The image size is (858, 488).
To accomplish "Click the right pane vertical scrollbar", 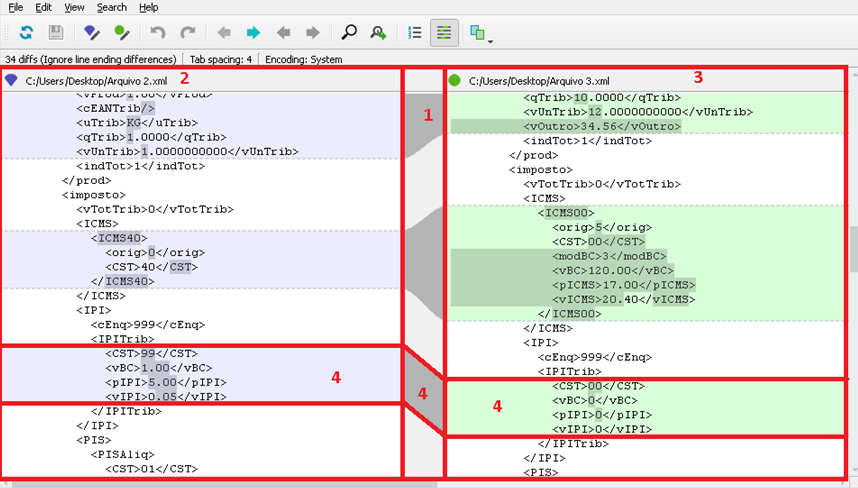I will point(852,250).
